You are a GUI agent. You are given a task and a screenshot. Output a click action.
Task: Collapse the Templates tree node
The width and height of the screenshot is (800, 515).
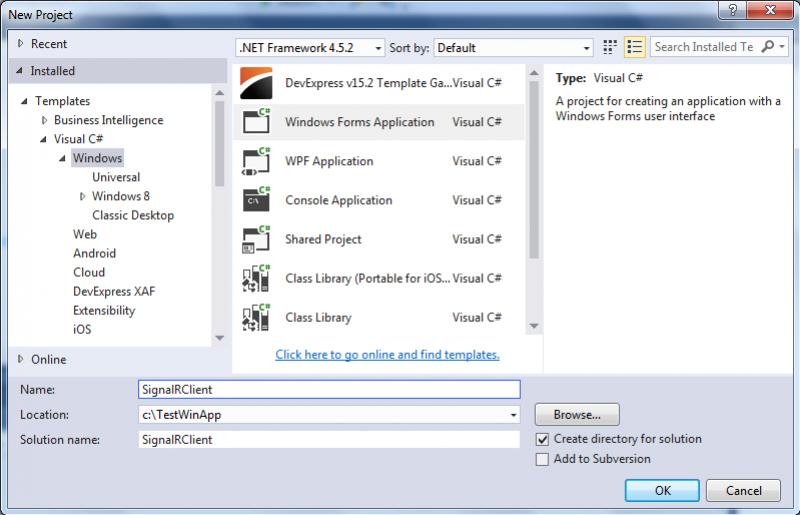tap(24, 101)
